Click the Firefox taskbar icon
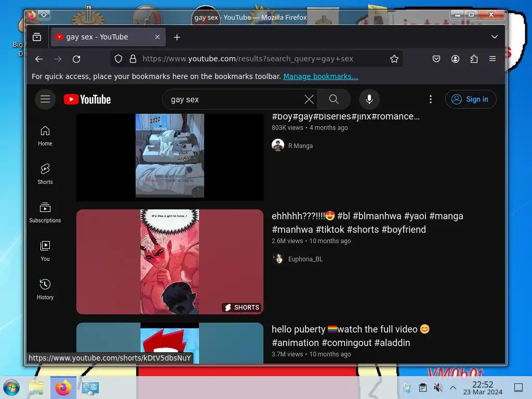 point(63,388)
